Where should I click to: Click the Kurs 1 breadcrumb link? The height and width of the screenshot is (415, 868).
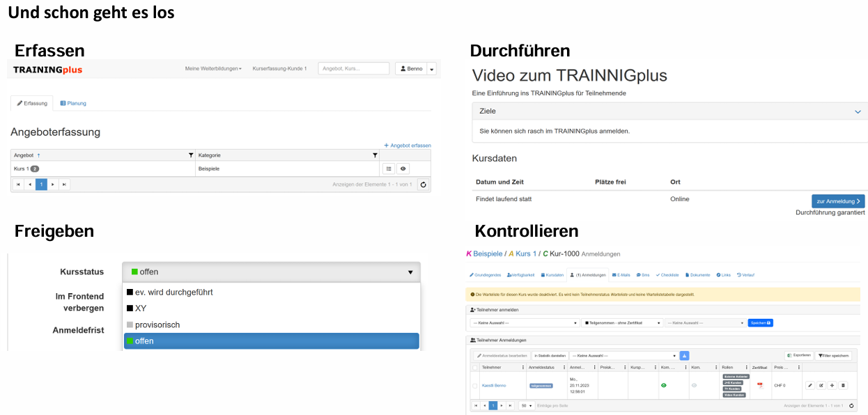click(526, 253)
